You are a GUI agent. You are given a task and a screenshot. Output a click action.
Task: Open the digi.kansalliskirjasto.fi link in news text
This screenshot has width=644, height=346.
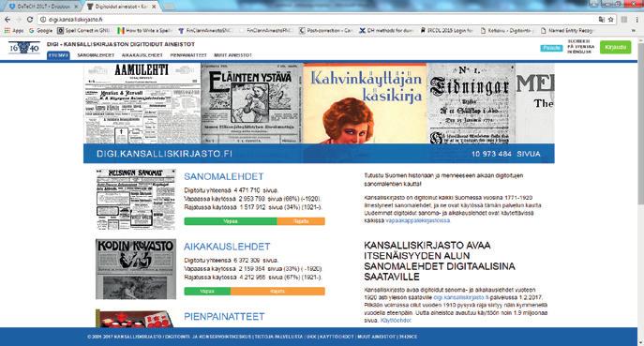[461, 297]
